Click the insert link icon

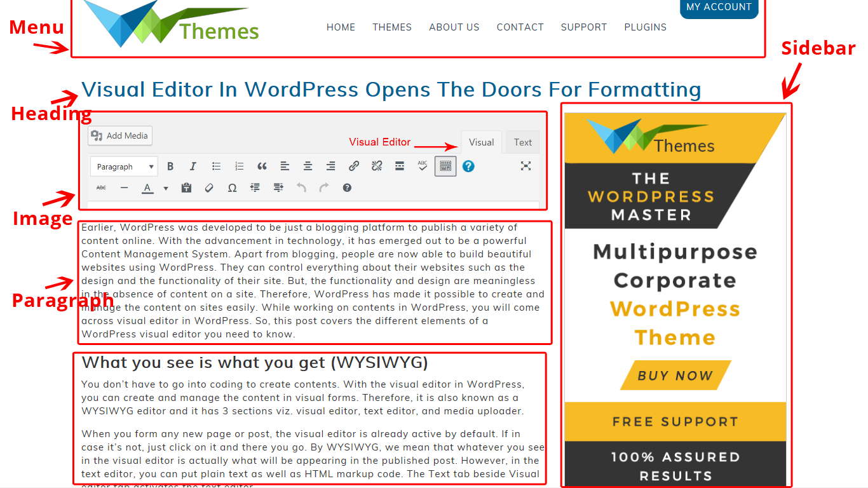coord(354,166)
